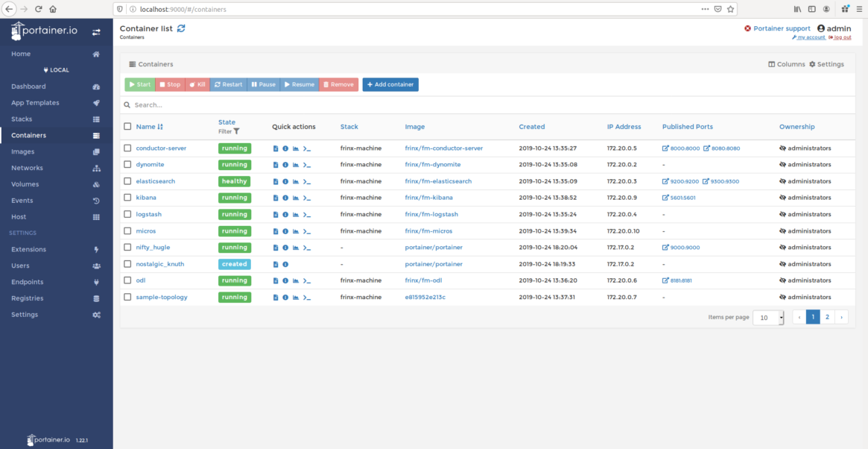Open the frinx/fm-logstash image link
The image size is (868, 449).
tap(432, 215)
